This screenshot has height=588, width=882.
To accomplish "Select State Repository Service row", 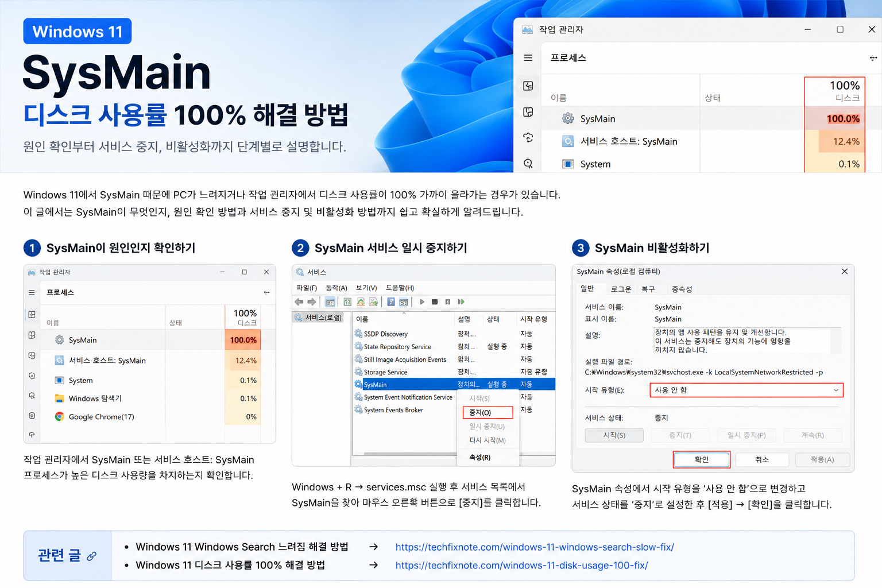I will pyautogui.click(x=453, y=347).
